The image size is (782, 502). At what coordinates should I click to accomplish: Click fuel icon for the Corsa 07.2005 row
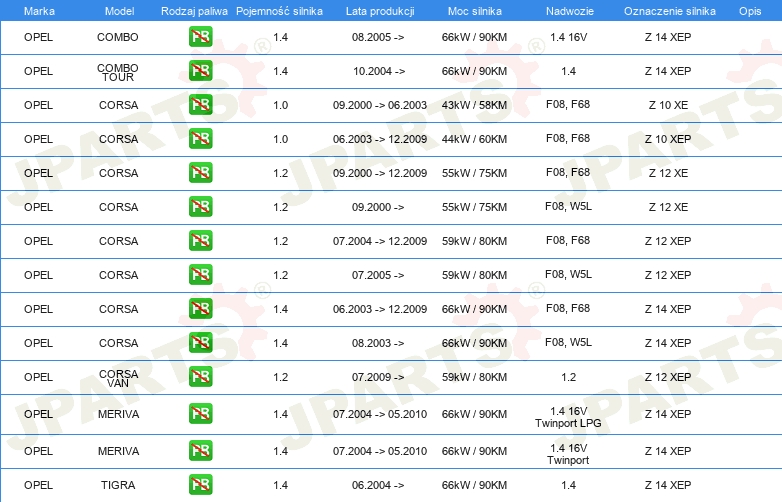click(200, 275)
